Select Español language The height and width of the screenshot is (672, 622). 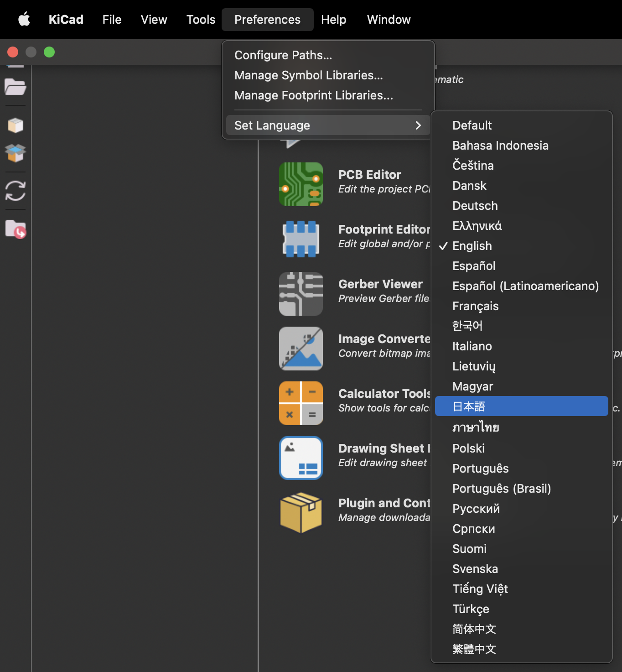click(x=522, y=266)
